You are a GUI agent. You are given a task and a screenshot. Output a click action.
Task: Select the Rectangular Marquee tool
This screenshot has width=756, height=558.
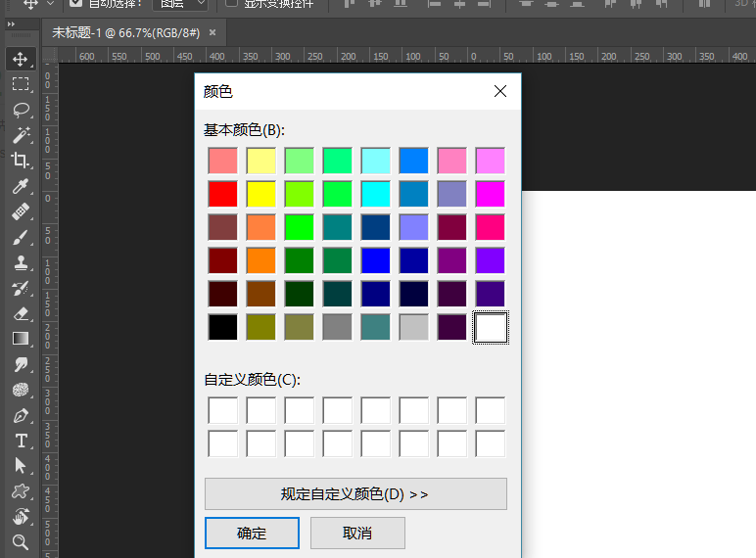21,84
